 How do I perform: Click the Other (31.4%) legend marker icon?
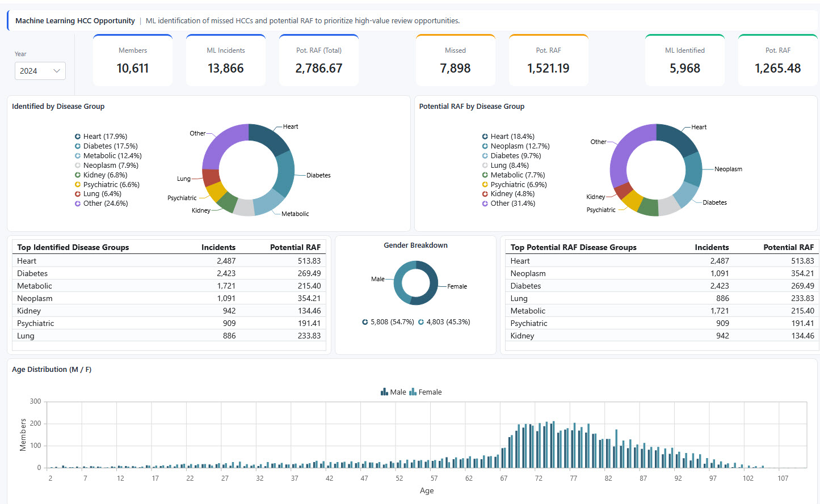tap(485, 204)
